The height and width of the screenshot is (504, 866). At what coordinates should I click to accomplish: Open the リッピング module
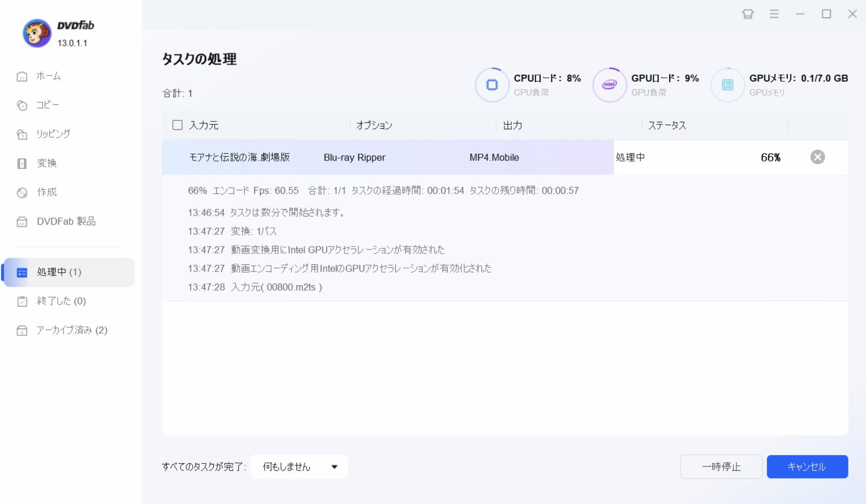53,134
